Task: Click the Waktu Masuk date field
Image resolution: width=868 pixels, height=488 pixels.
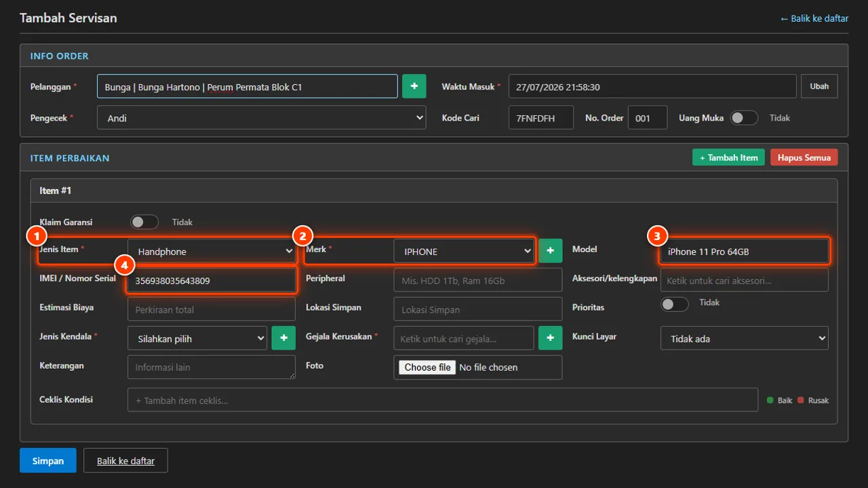Action: point(652,86)
